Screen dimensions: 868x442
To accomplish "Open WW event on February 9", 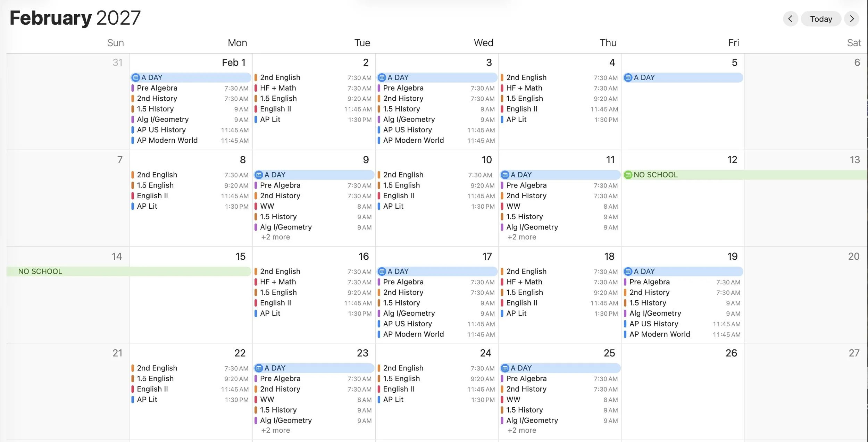I will 314,206.
